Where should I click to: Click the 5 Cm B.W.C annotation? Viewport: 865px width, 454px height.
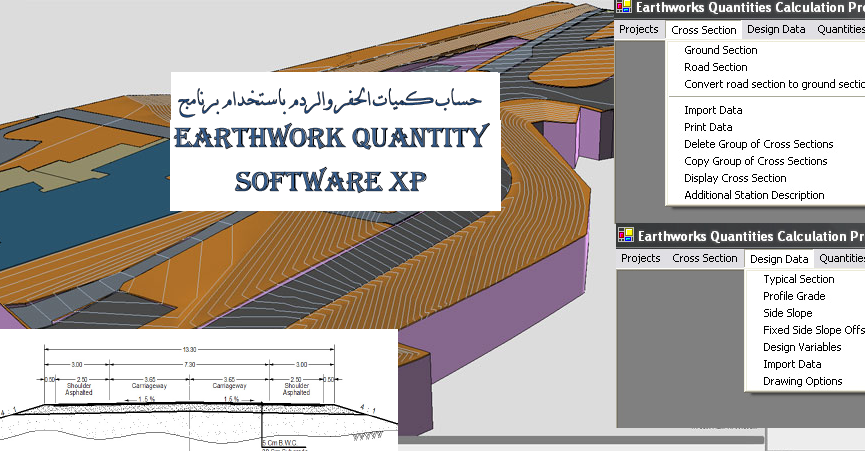pyautogui.click(x=280, y=443)
